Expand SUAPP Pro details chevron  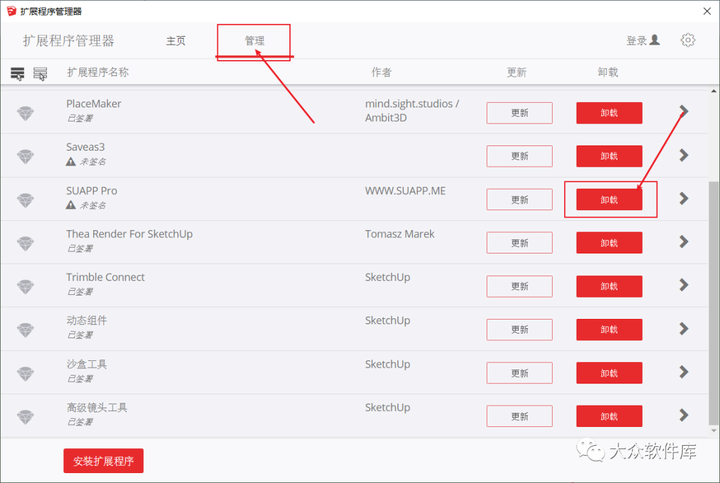[684, 198]
